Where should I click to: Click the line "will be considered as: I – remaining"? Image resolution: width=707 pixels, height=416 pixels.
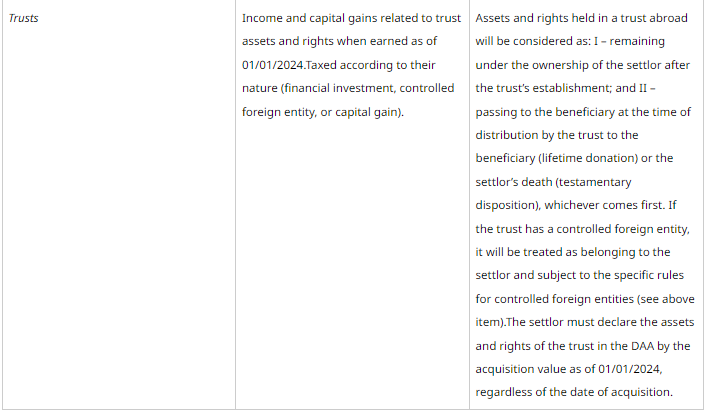pos(570,42)
